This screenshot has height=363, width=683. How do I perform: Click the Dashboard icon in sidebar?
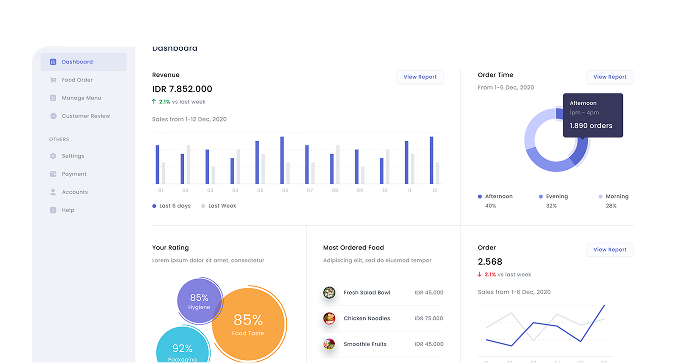coord(53,62)
